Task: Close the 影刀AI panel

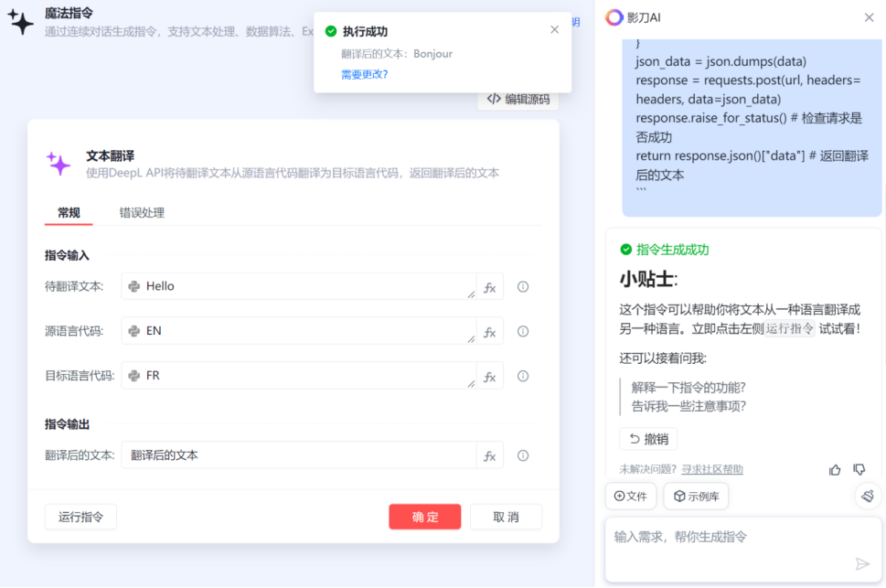Action: click(x=869, y=17)
